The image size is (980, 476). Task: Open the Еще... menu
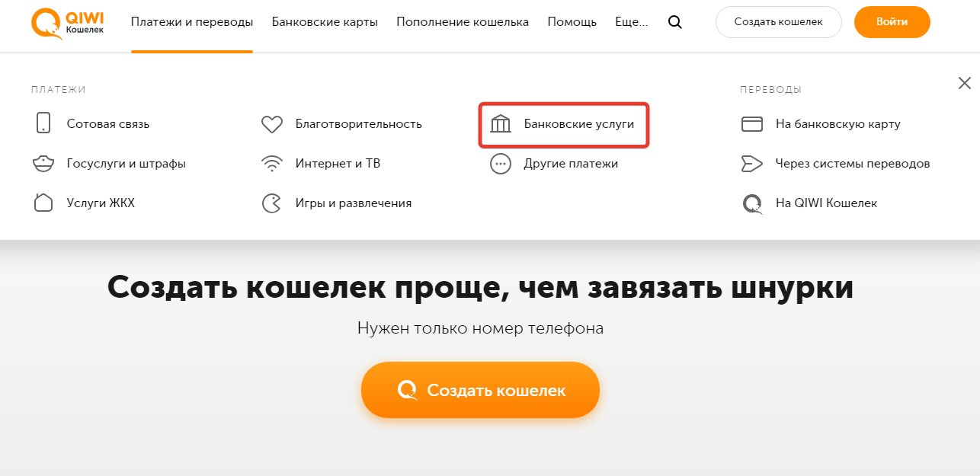[630, 21]
